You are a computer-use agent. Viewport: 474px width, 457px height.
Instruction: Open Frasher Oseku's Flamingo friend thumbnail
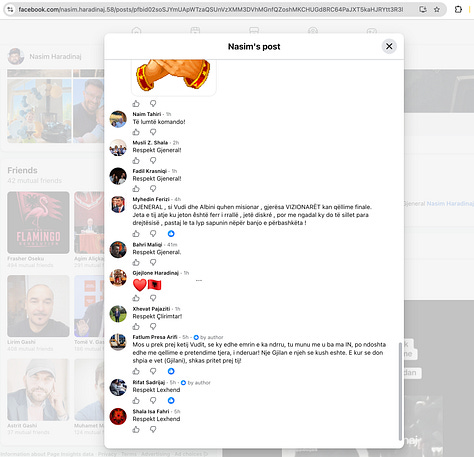pos(38,223)
